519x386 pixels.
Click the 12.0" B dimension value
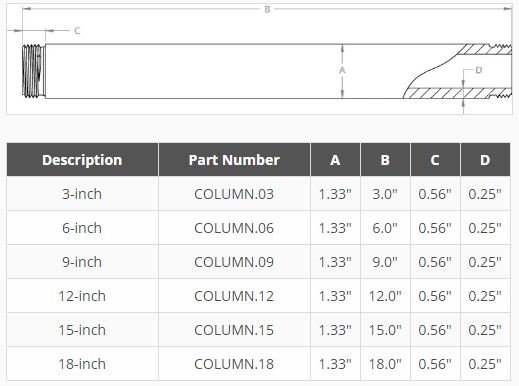[x=385, y=296]
